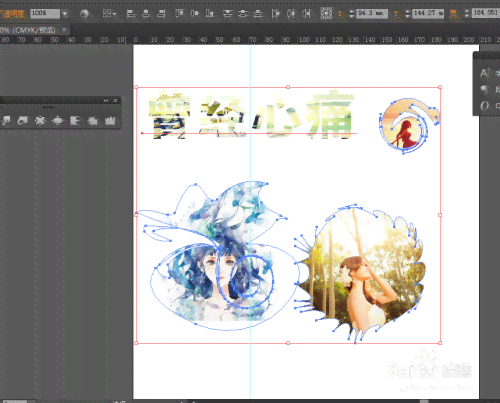Edit the width field 184.051

[x=486, y=13]
